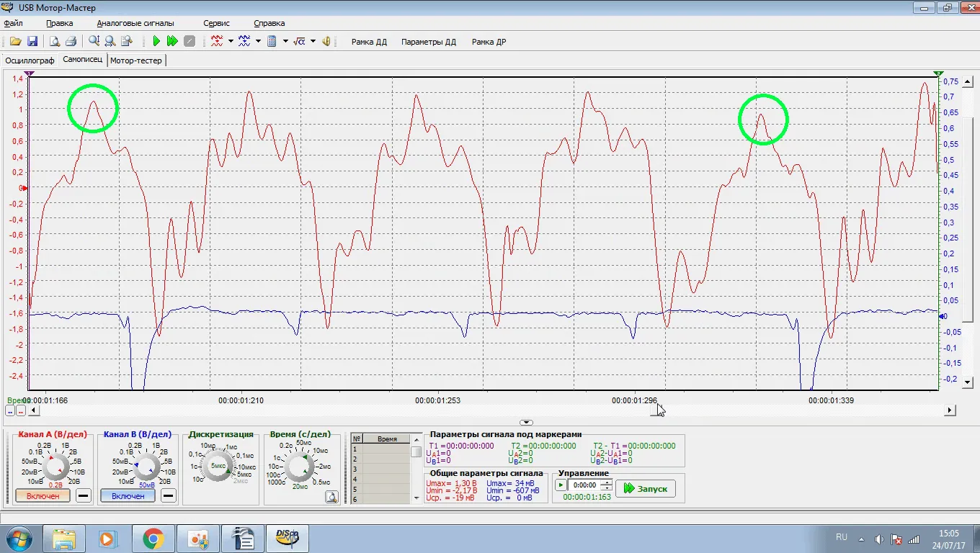
Task: Click the marker table vertical scrollbar thumb
Action: coord(416,451)
